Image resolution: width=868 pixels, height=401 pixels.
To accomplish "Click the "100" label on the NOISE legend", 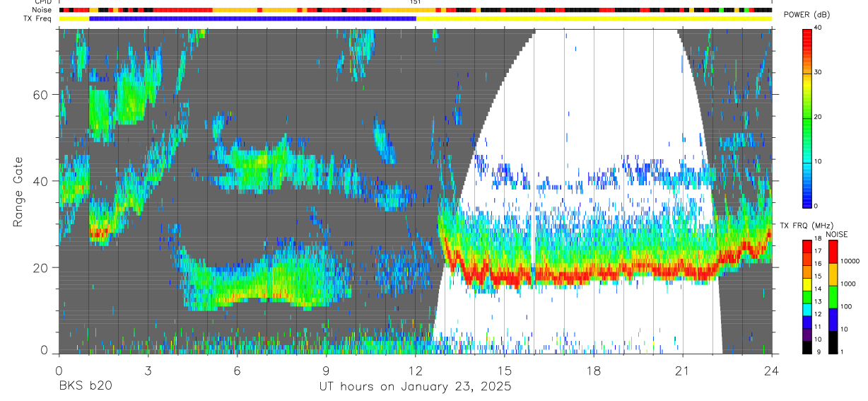I will [846, 306].
